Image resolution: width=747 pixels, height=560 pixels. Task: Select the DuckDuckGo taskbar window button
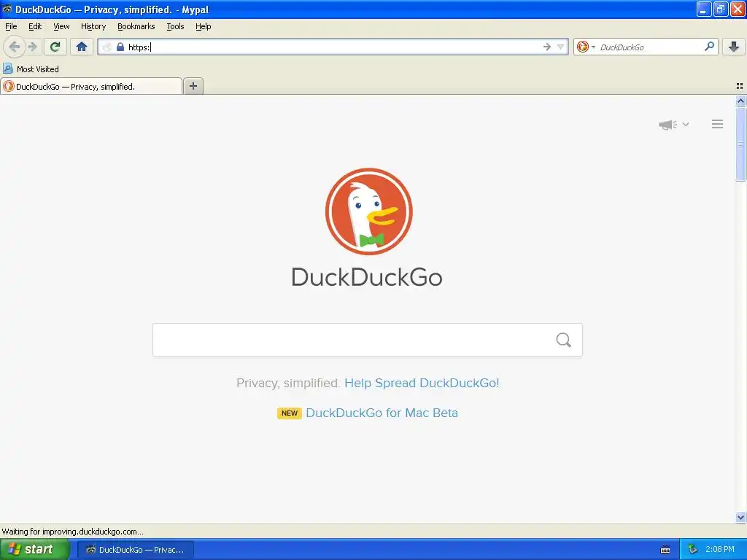click(136, 550)
